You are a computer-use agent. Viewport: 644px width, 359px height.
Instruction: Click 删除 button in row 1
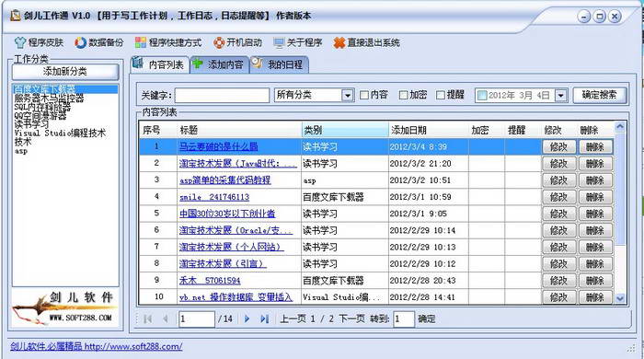[x=595, y=146]
